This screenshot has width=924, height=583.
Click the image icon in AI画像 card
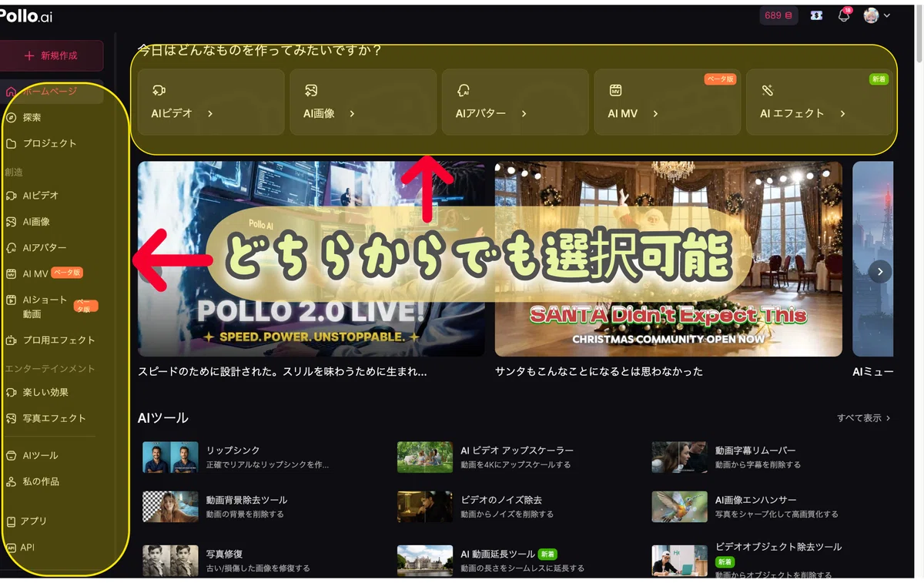310,90
